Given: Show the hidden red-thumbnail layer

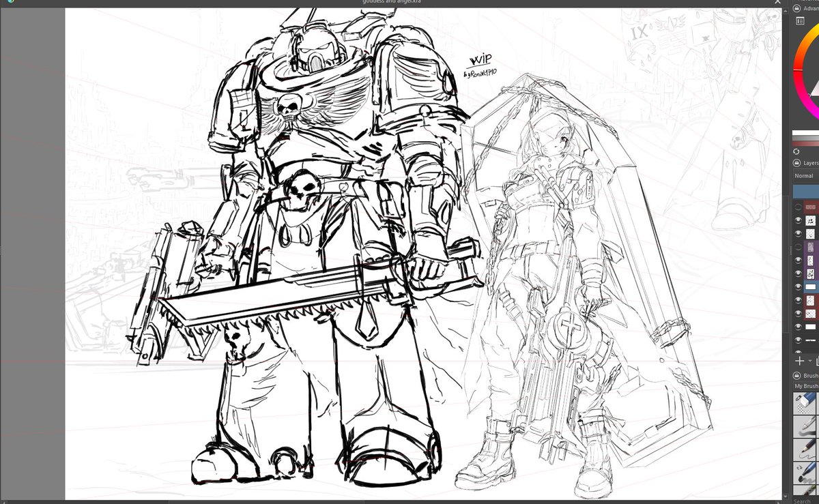Looking at the screenshot, I should [797, 207].
